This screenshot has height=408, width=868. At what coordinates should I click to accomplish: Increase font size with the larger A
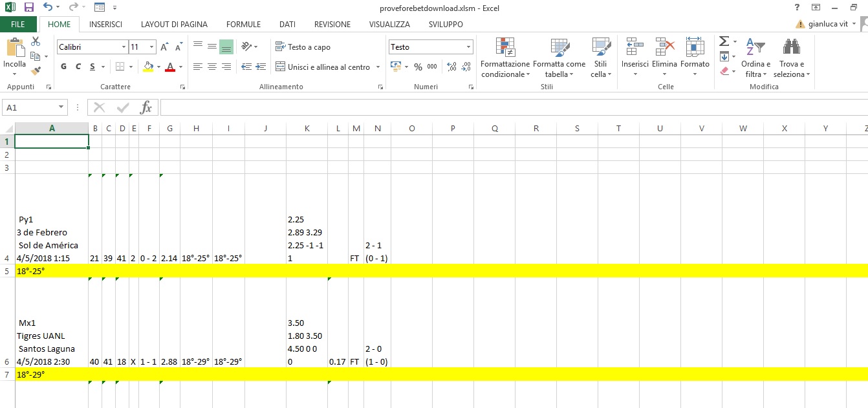[x=164, y=47]
